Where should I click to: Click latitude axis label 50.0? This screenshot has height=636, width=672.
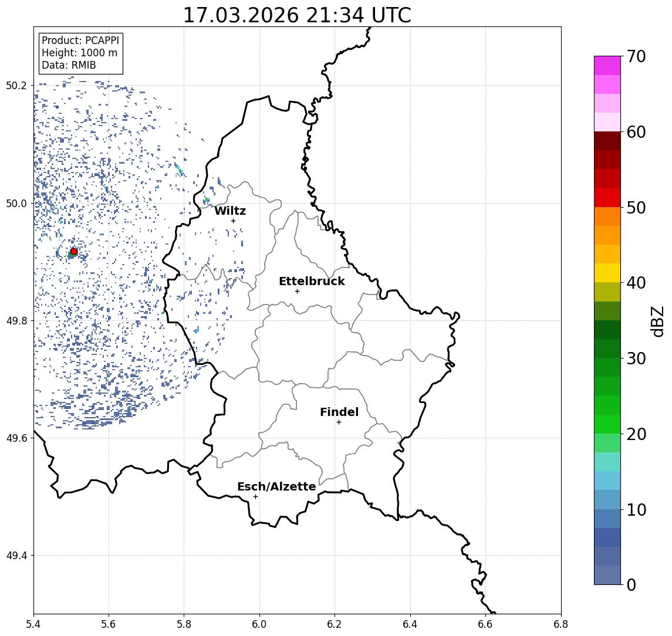point(16,203)
